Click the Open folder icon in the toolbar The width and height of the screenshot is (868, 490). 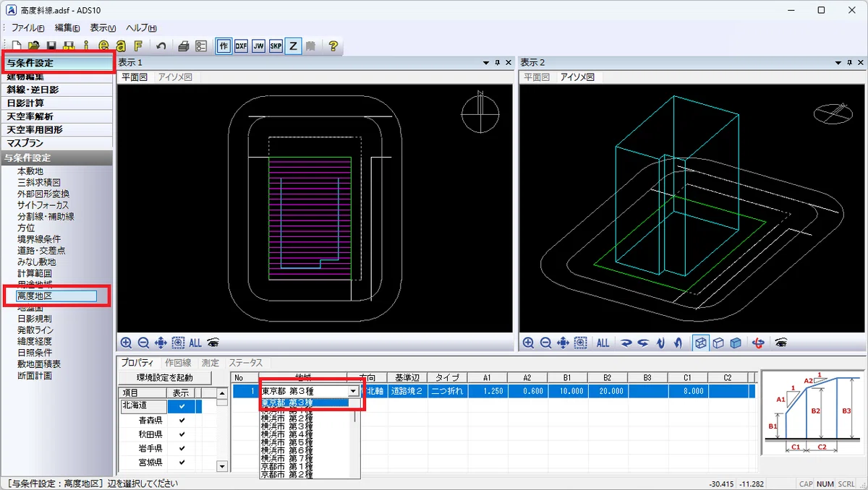pyautogui.click(x=34, y=46)
